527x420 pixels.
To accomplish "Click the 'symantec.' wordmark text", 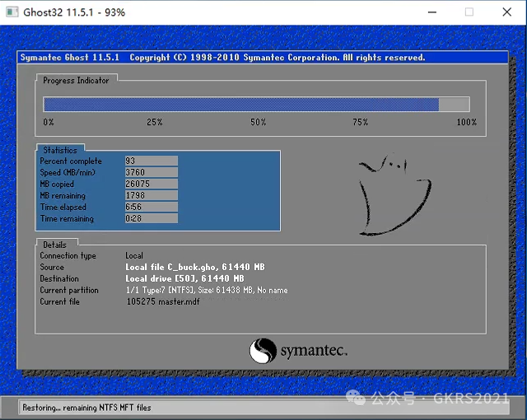I will click(x=314, y=351).
